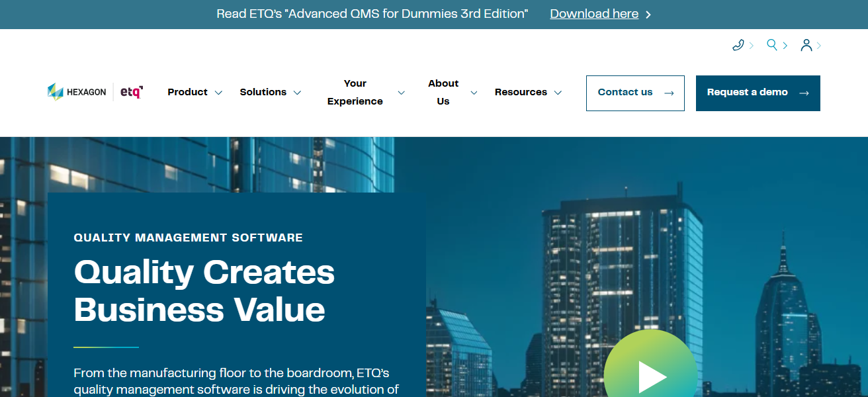The height and width of the screenshot is (397, 868).
Task: Expand the Your Experience dropdown
Action: click(402, 93)
